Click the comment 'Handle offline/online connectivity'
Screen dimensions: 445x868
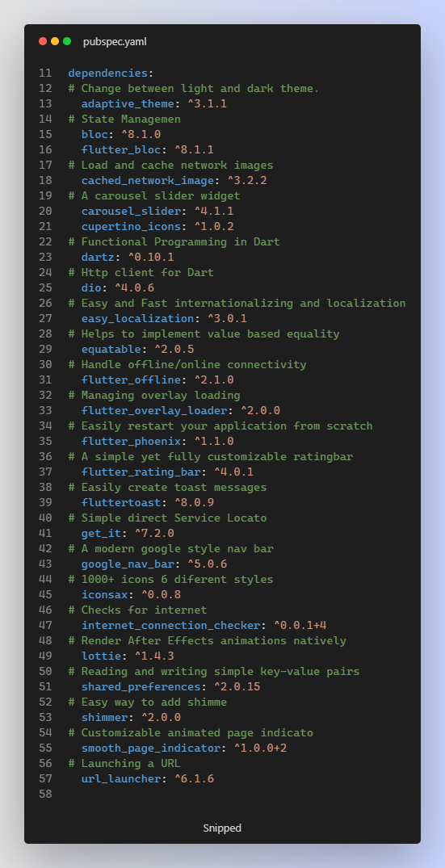(187, 365)
